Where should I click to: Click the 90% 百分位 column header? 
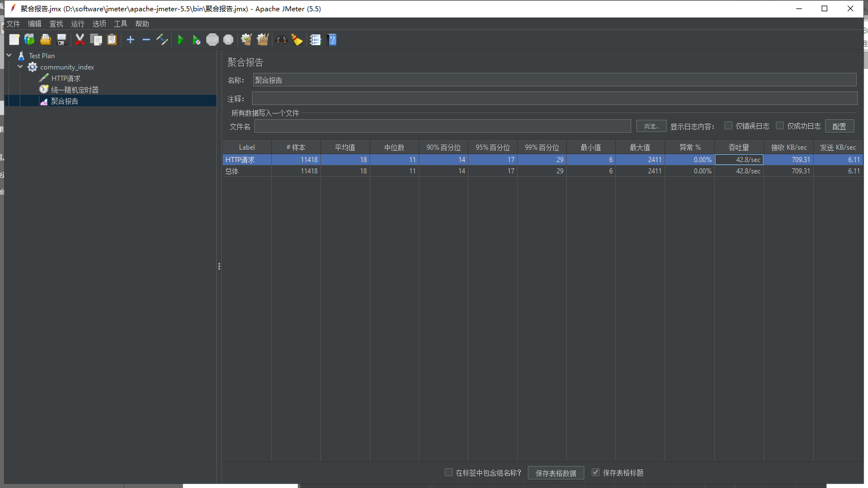444,147
